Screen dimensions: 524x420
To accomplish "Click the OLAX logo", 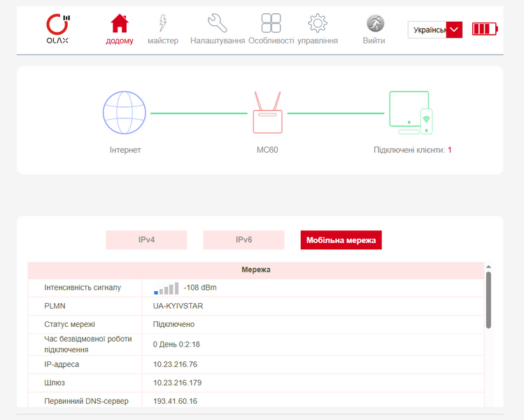I will pos(58,29).
